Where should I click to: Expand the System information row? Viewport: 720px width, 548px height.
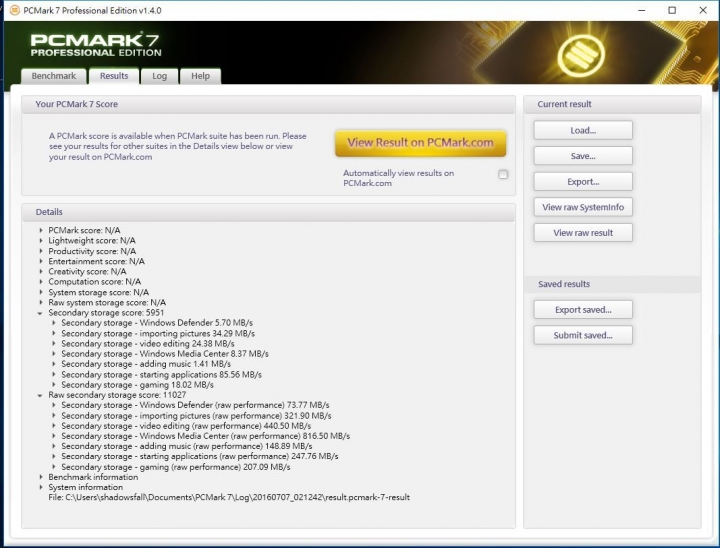pos(41,487)
